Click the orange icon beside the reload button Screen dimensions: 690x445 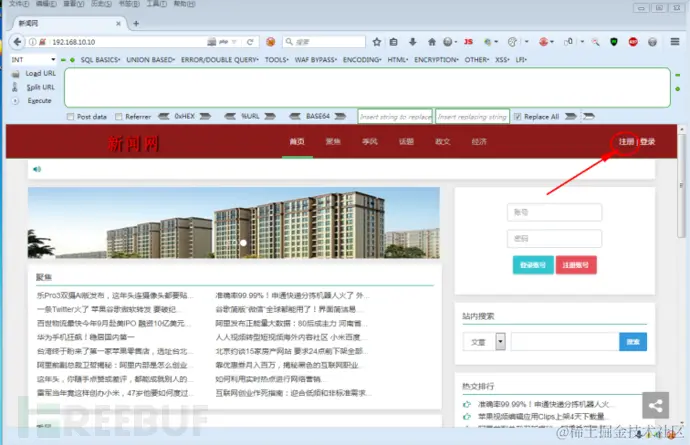coord(271,42)
